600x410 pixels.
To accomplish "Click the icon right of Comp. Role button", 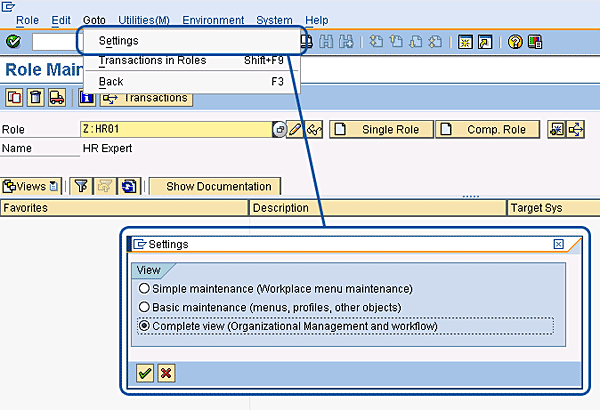I will (556, 129).
